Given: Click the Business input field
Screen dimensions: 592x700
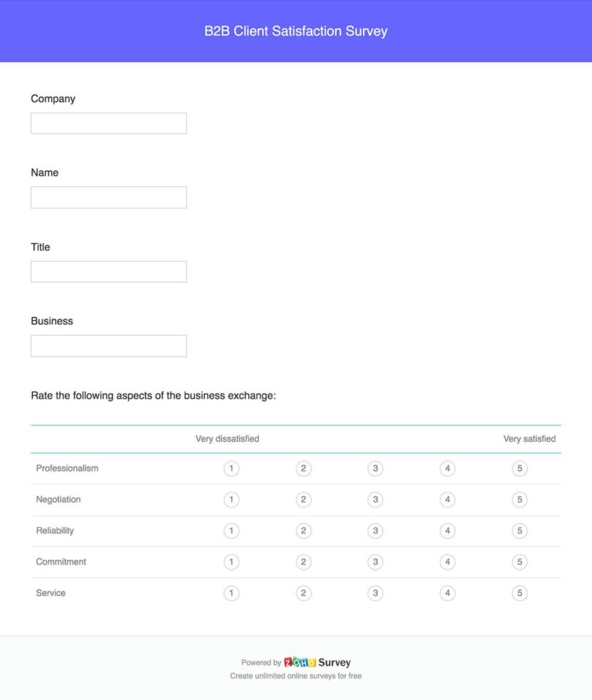Looking at the screenshot, I should (108, 345).
